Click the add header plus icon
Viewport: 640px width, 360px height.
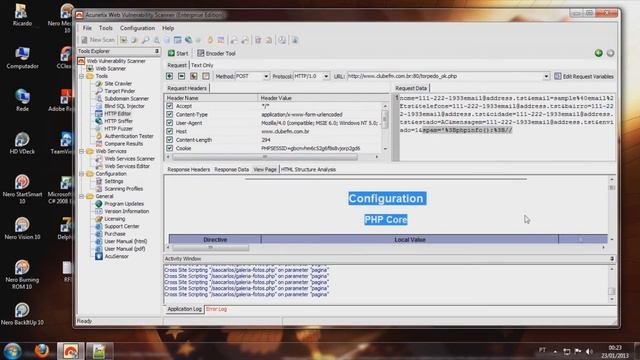click(x=169, y=76)
